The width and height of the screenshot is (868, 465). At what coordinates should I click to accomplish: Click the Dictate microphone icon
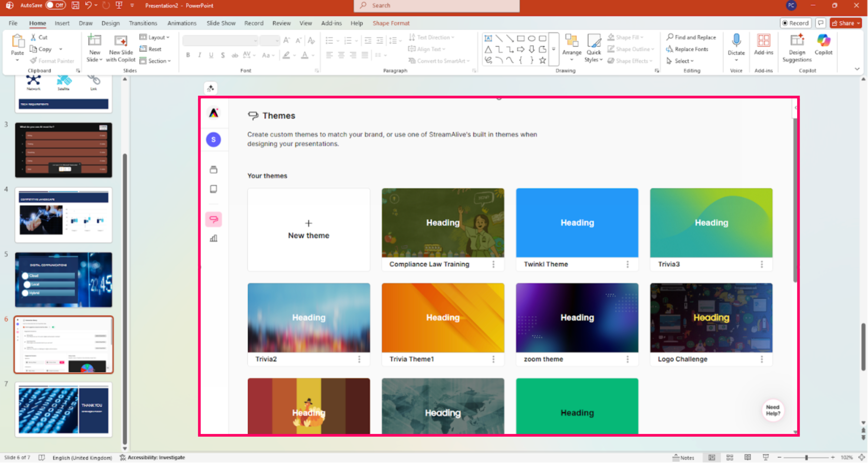pyautogui.click(x=736, y=41)
